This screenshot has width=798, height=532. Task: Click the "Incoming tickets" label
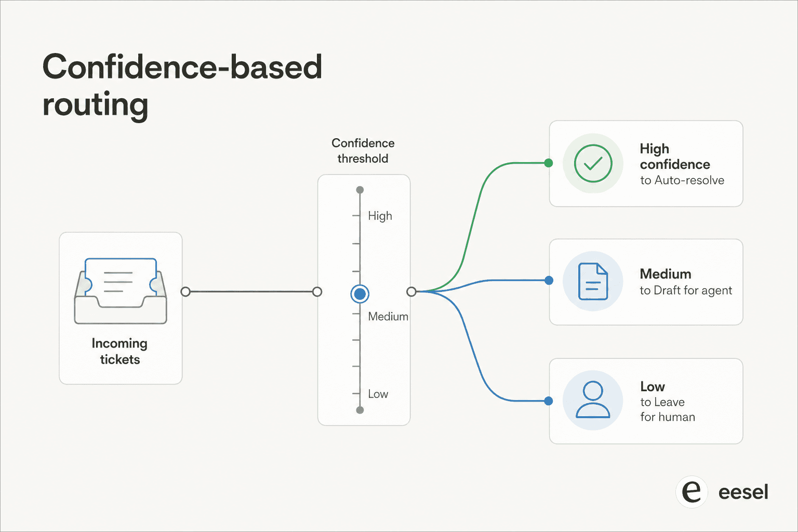point(119,351)
